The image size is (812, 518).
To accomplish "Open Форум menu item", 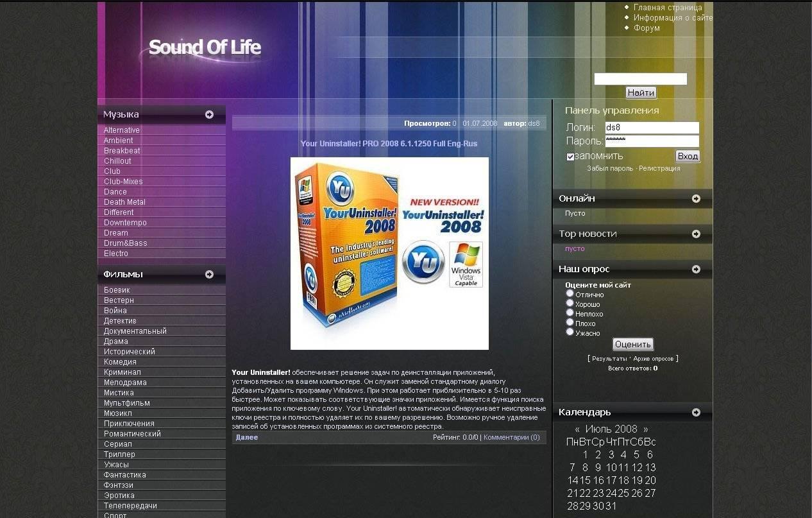I will tap(647, 28).
